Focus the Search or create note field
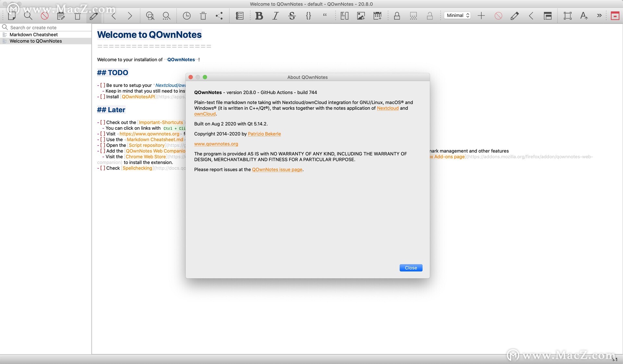This screenshot has height=364, width=623. pyautogui.click(x=46, y=28)
